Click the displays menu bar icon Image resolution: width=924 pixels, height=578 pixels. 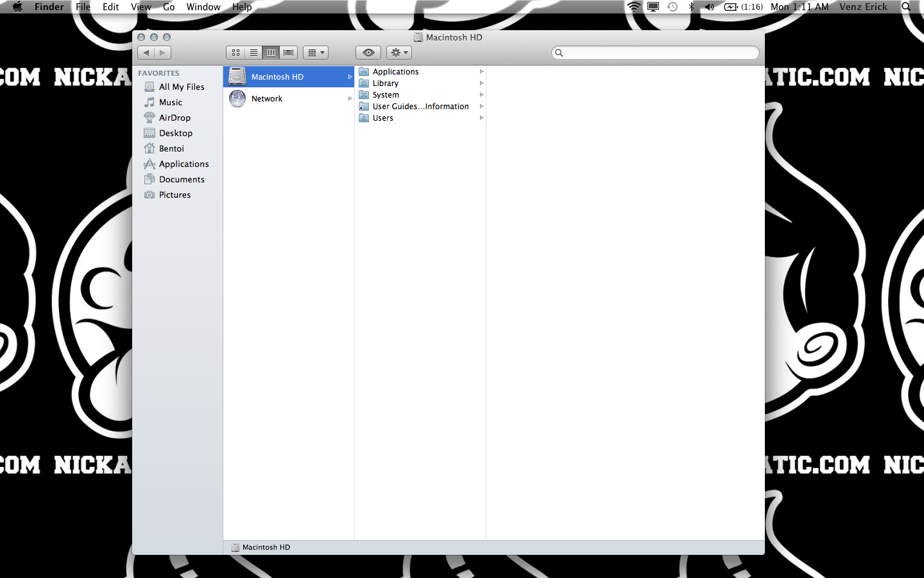(653, 7)
